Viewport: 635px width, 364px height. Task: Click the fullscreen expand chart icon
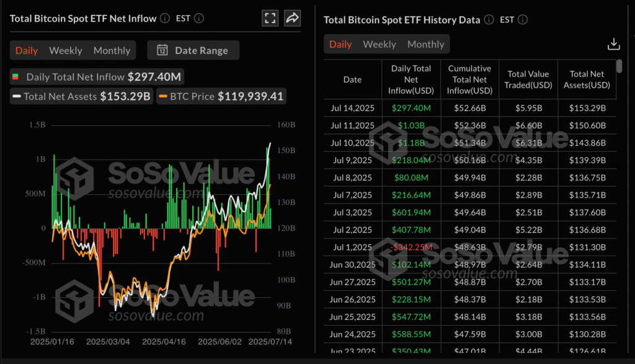click(x=270, y=18)
